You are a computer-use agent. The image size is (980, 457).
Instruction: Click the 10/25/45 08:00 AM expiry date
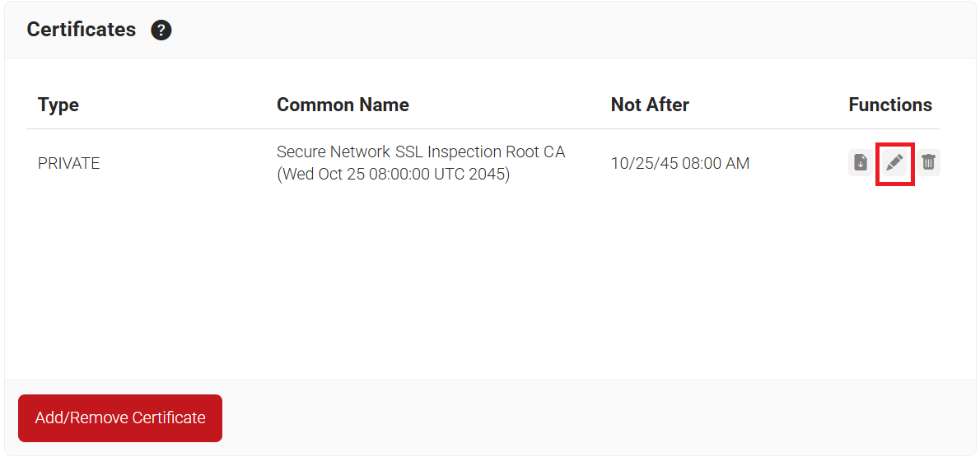680,163
